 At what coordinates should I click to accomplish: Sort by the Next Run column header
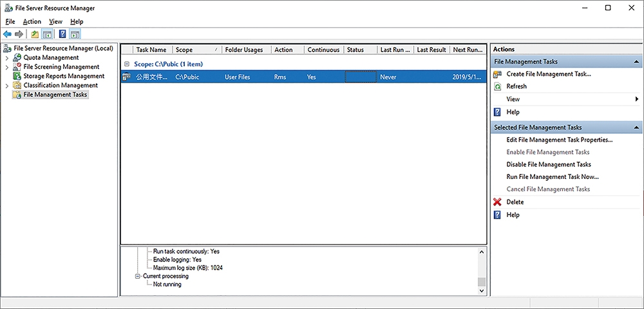click(x=468, y=50)
